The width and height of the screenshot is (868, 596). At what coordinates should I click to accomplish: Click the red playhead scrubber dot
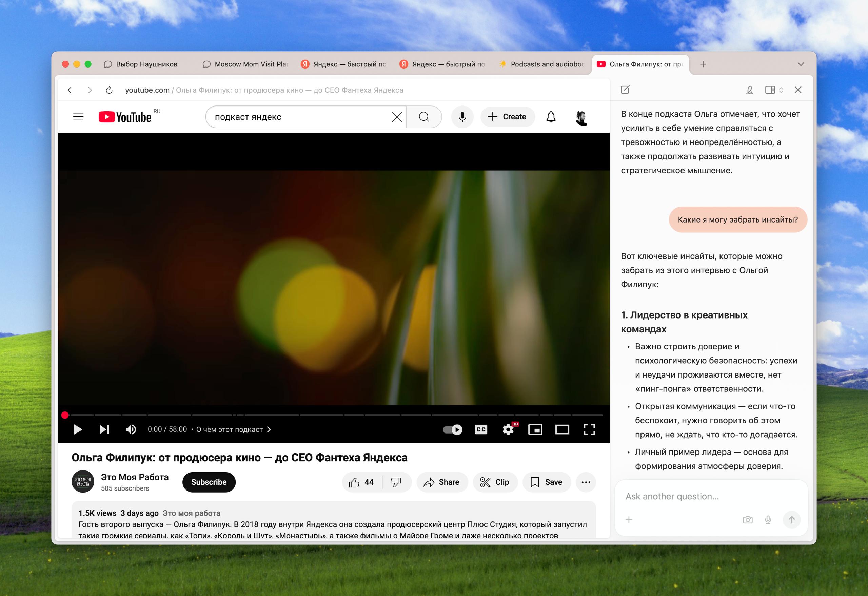click(x=65, y=415)
